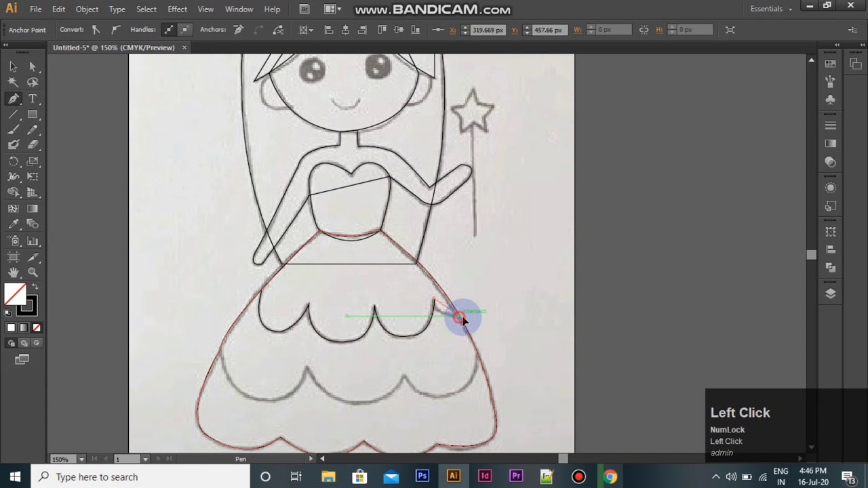Activate the Hand tool
This screenshot has height=488, width=868.
coord(13,272)
